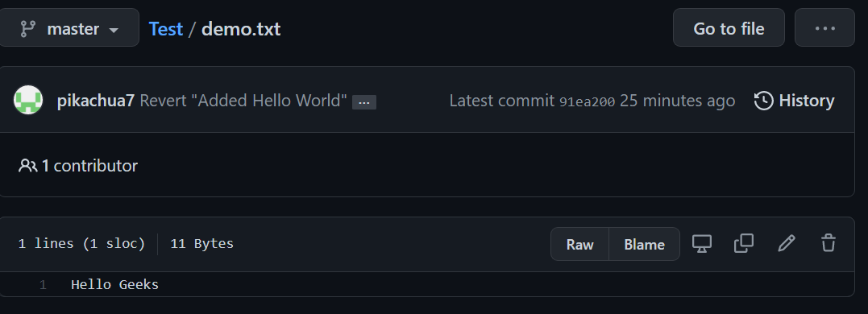Copy raw contents using the copy icon
This screenshot has width=868, height=314.
[x=743, y=243]
